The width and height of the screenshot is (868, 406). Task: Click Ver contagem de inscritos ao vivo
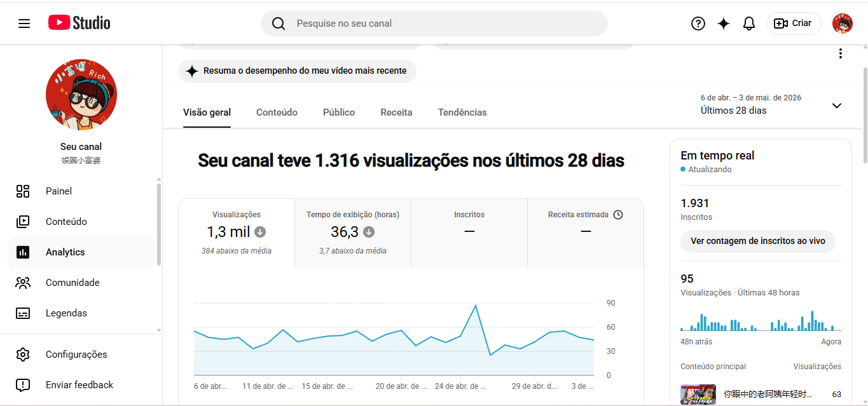click(x=758, y=241)
